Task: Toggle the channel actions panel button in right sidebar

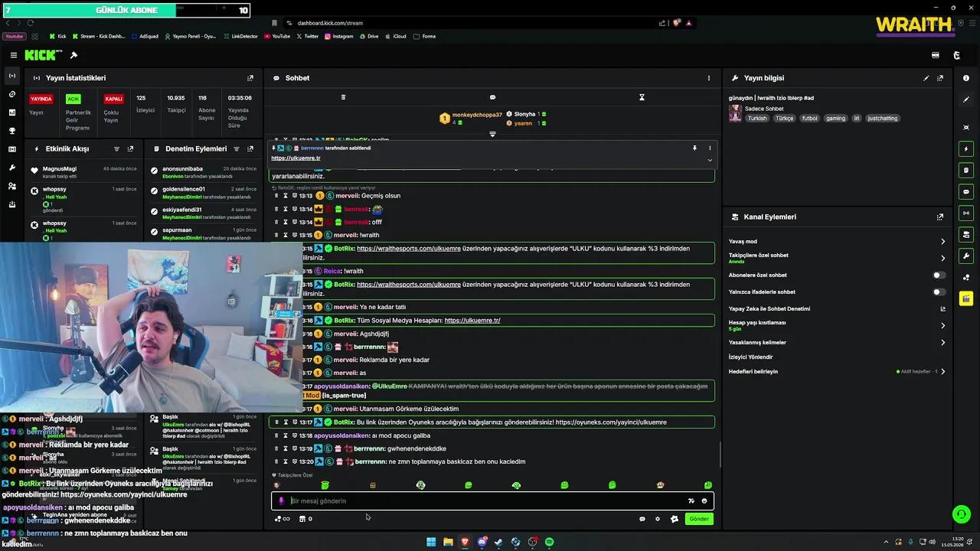Action: pyautogui.click(x=966, y=234)
